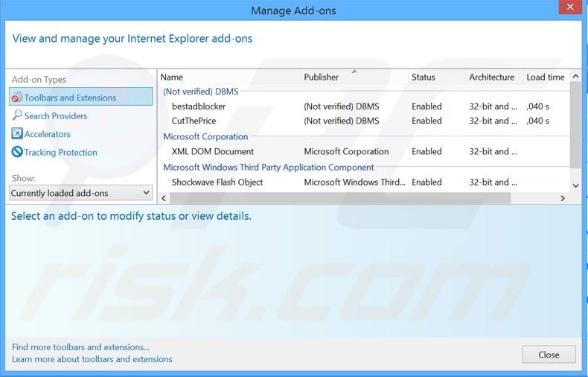
Task: Close the Manage Add-ons window
Action: point(570,7)
